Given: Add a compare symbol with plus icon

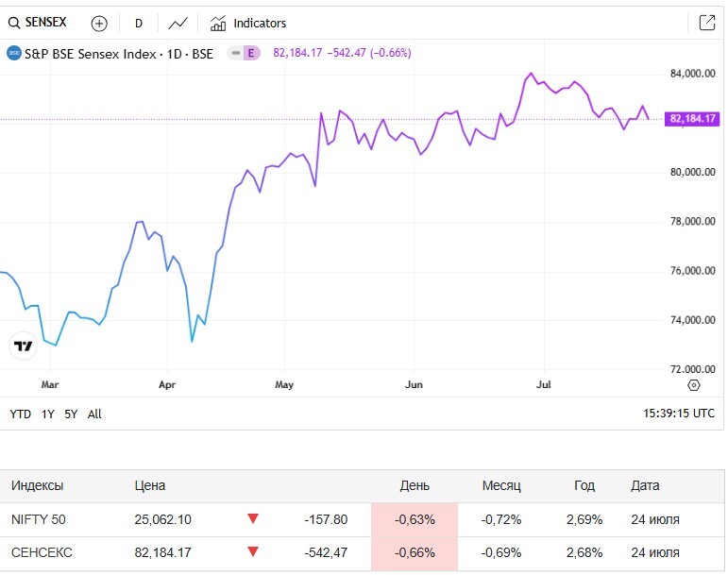Looking at the screenshot, I should [99, 24].
